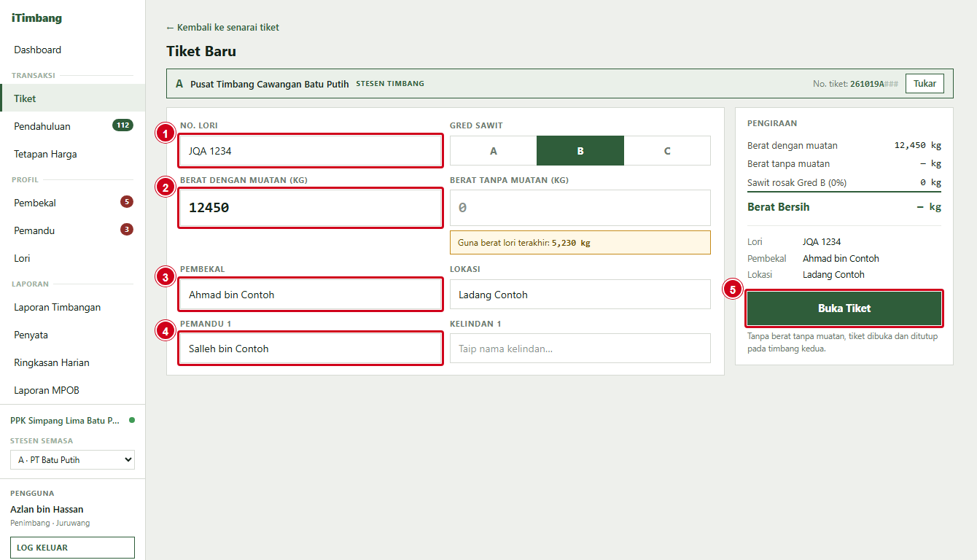This screenshot has width=977, height=560.
Task: Click the Berat Tanpa Muatan input field
Action: (580, 208)
